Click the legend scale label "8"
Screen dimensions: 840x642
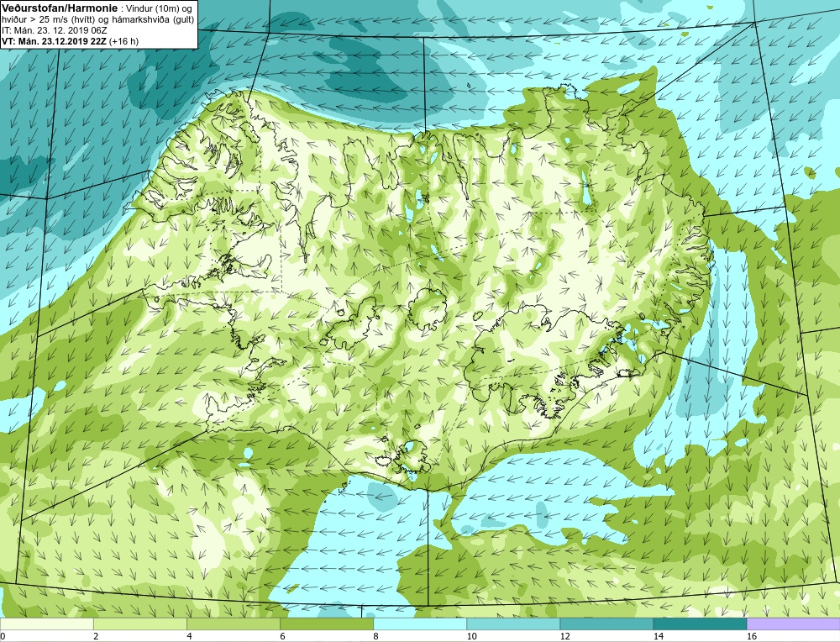click(x=376, y=636)
